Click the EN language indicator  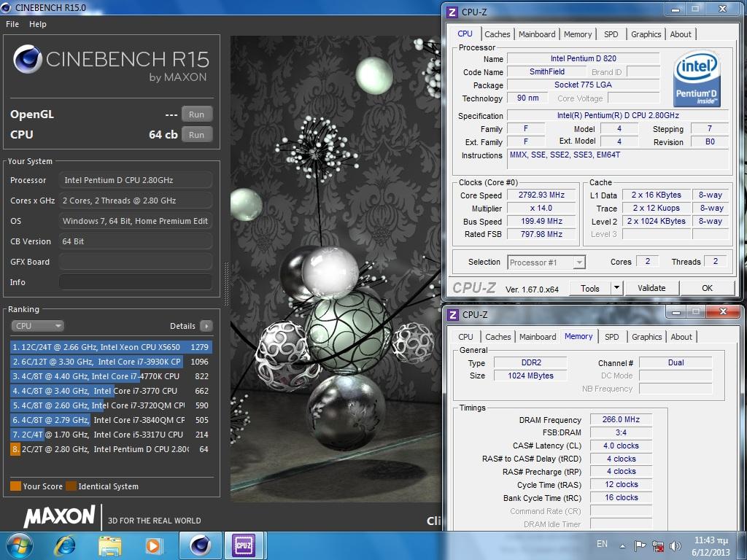point(602,544)
